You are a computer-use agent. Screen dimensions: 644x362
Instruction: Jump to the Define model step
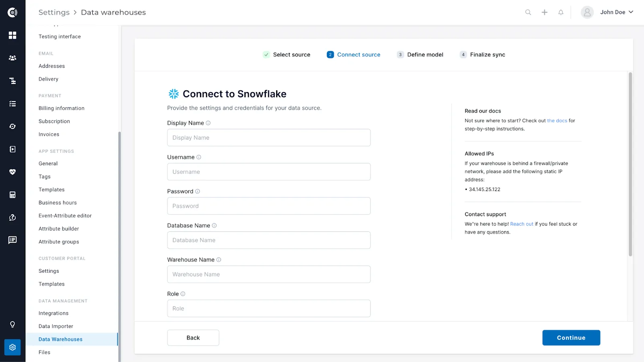point(420,55)
